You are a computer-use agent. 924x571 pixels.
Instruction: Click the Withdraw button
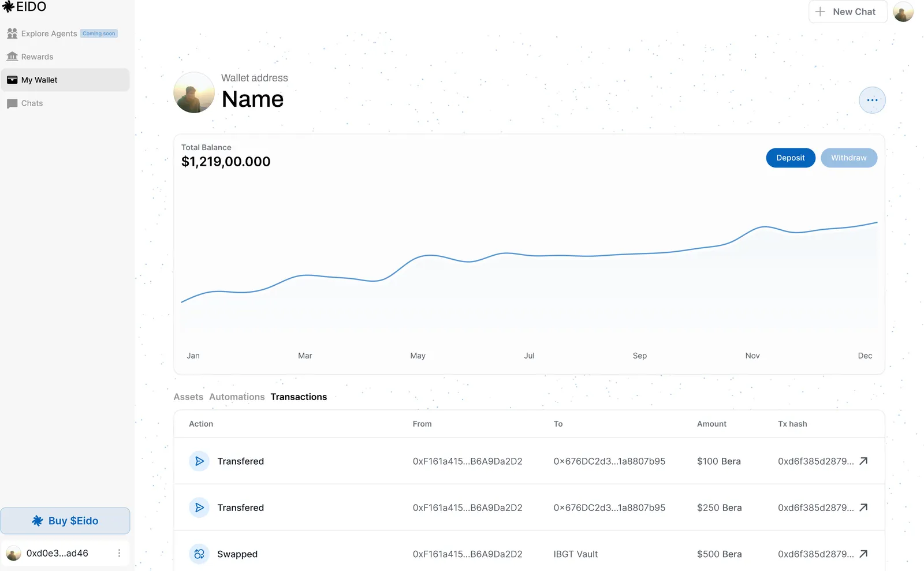click(849, 158)
